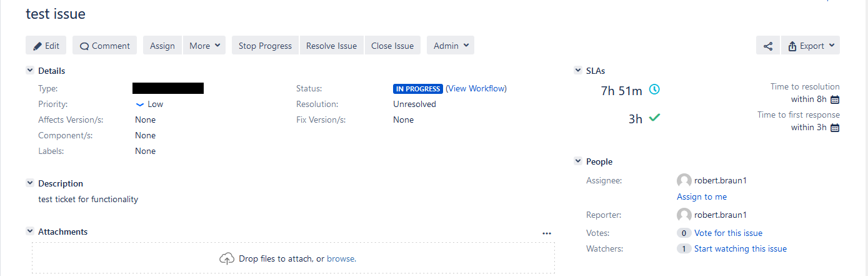The width and height of the screenshot is (868, 276).
Task: Collapse the Details section
Action: [x=29, y=71]
